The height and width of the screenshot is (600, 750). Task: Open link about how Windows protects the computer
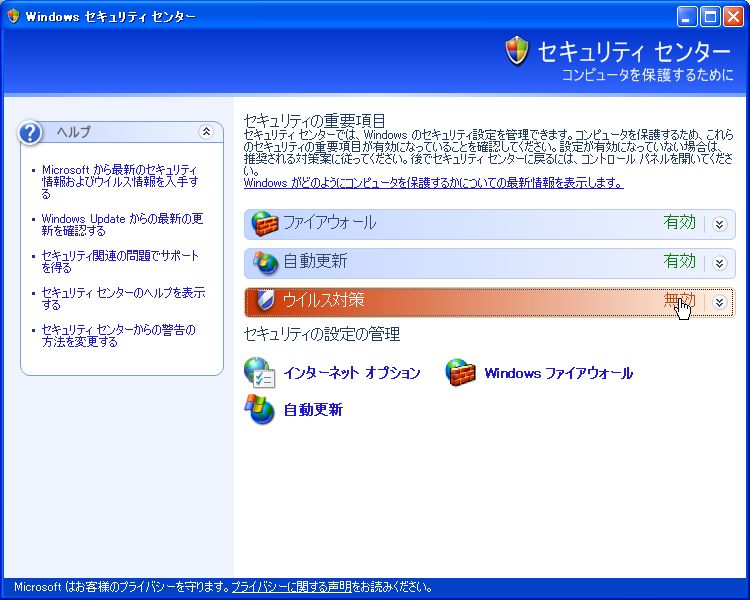click(x=433, y=183)
